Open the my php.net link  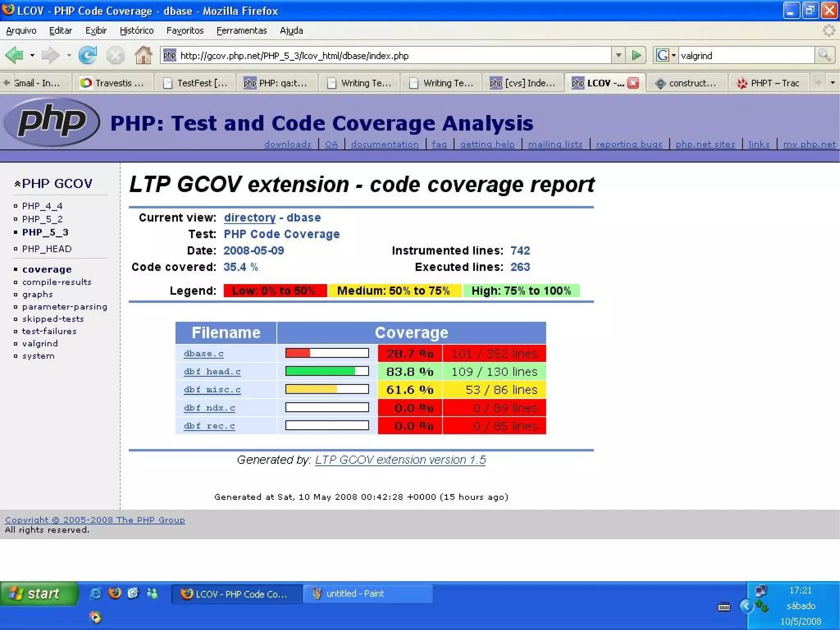(x=809, y=144)
